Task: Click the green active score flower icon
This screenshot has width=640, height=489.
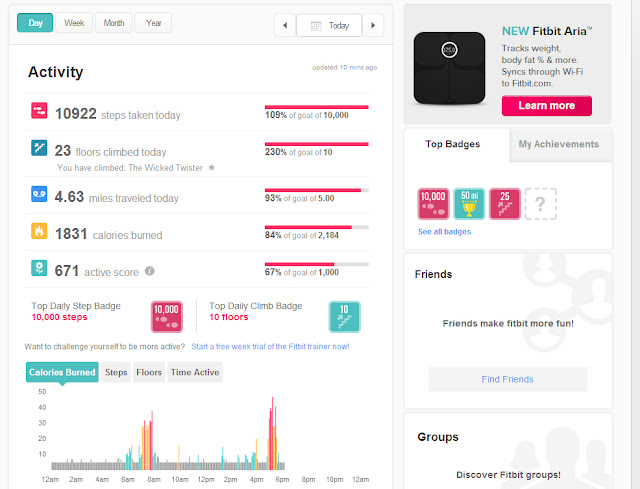Action: (x=39, y=268)
